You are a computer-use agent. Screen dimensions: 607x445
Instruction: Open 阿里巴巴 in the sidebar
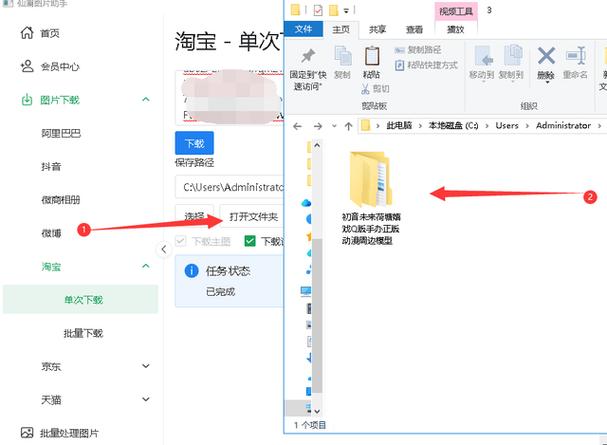tap(61, 134)
